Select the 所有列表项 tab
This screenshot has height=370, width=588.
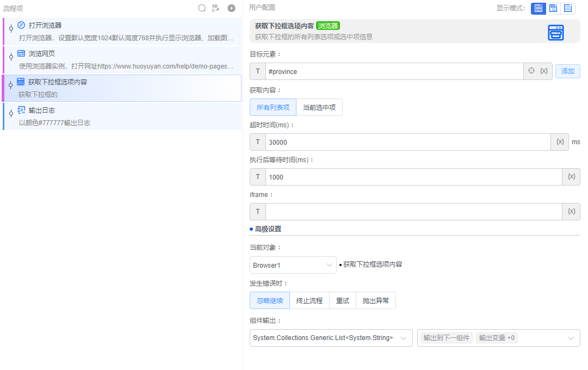274,107
